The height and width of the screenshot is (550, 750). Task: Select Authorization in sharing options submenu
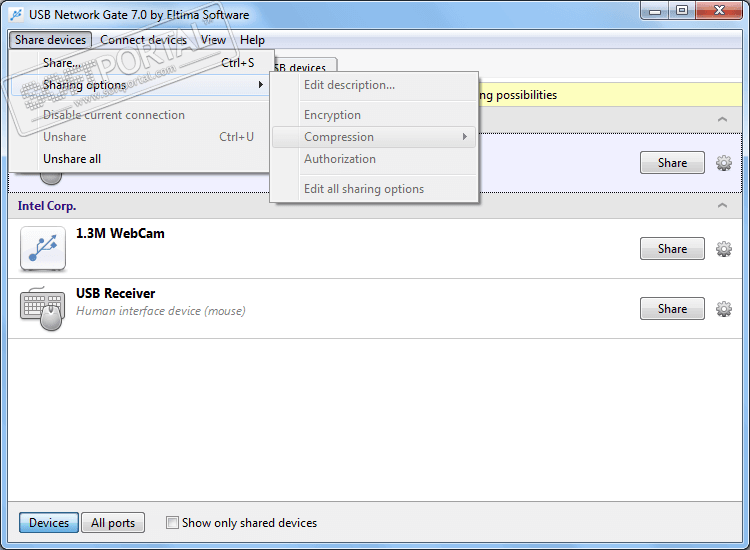click(x=375, y=159)
